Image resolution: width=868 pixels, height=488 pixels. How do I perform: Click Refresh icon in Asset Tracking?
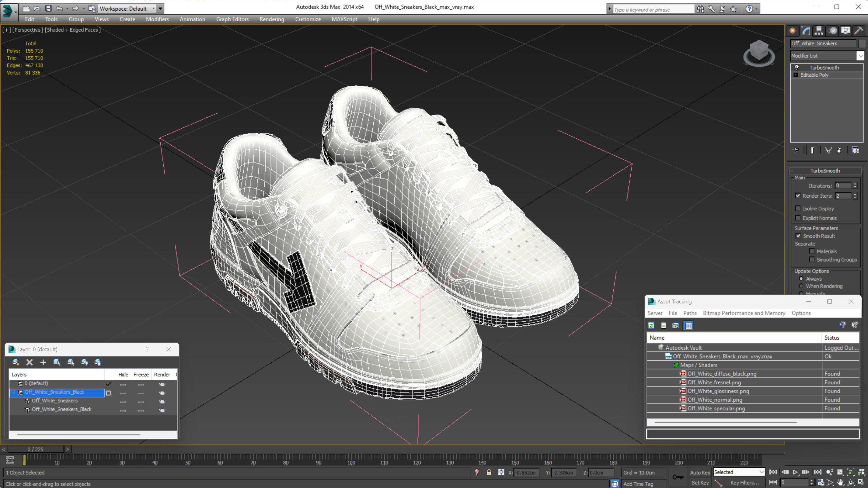pos(651,325)
